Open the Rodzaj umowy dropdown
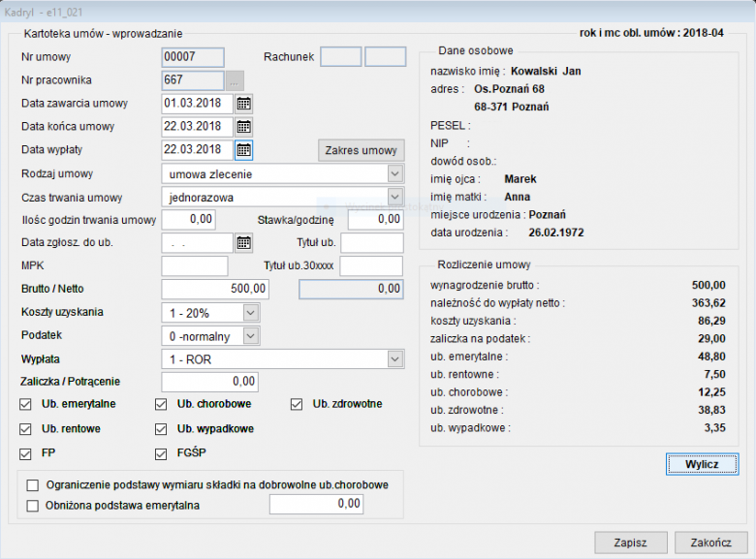Screen dimensions: 756x559 tap(394, 174)
